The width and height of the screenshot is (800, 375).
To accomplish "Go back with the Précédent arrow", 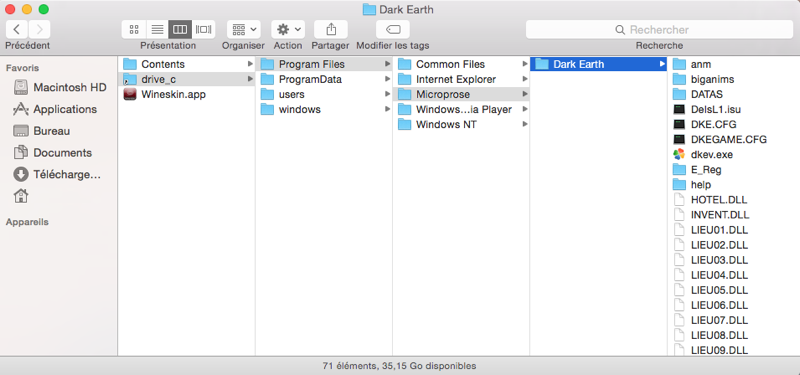I will click(x=17, y=29).
